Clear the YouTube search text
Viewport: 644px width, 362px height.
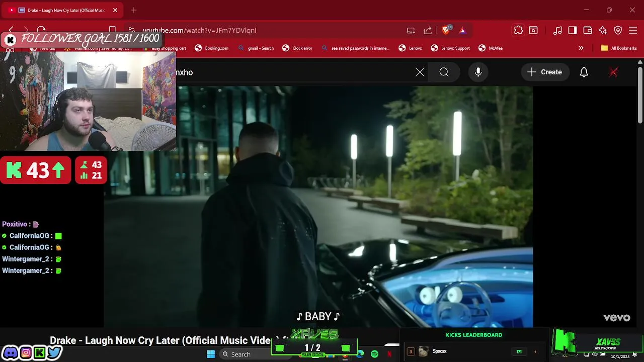420,72
